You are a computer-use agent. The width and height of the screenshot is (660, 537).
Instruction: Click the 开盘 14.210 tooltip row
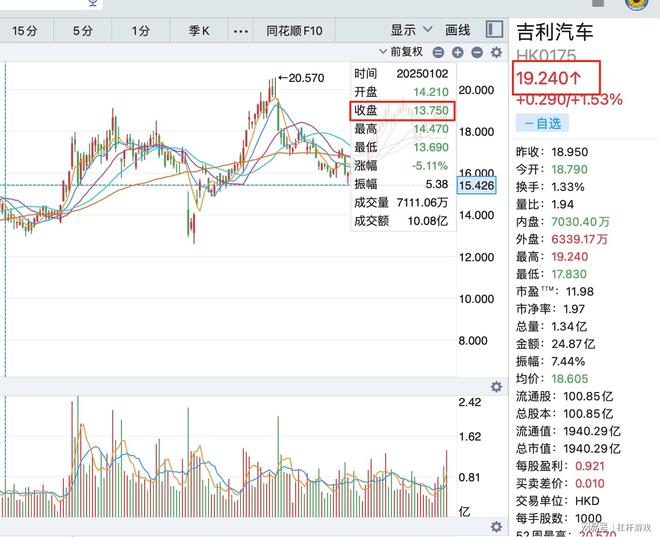(402, 92)
